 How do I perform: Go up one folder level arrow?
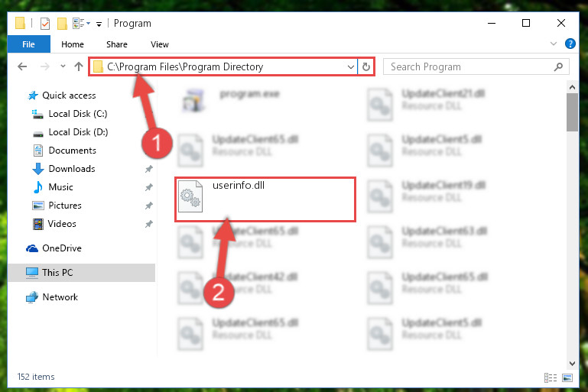[x=79, y=66]
